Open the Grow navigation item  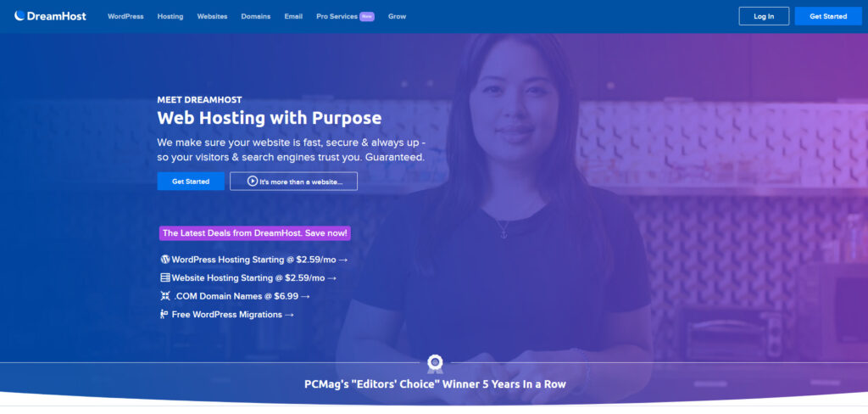click(x=397, y=17)
